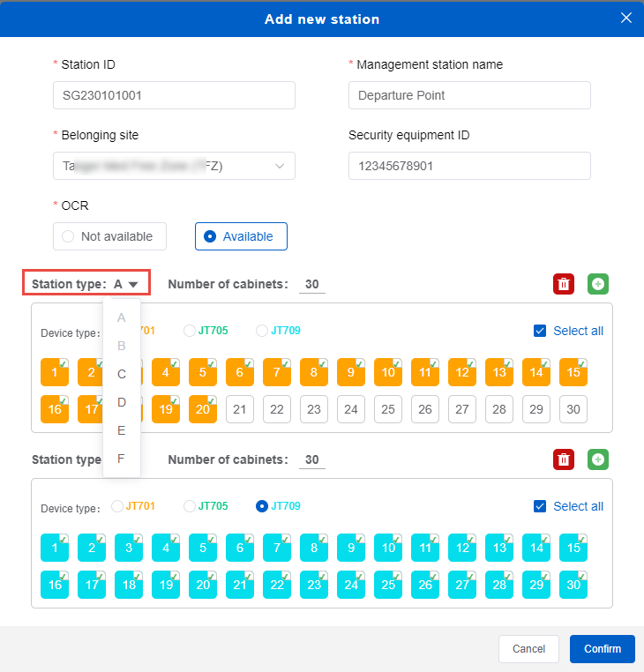
Task: Choose station type C from list
Action: coord(122,374)
